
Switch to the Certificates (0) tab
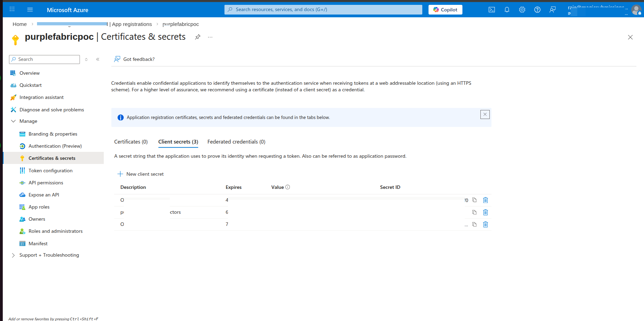(131, 142)
